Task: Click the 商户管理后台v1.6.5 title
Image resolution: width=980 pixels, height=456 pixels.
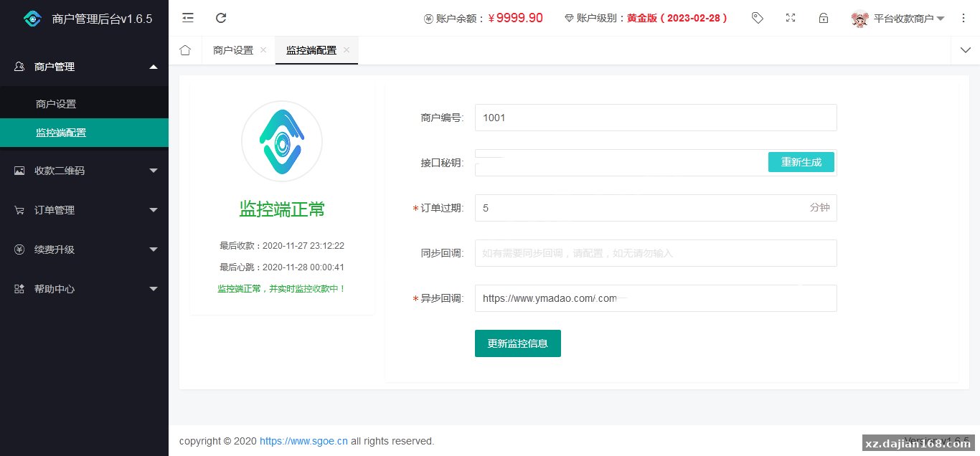Action: (x=102, y=19)
